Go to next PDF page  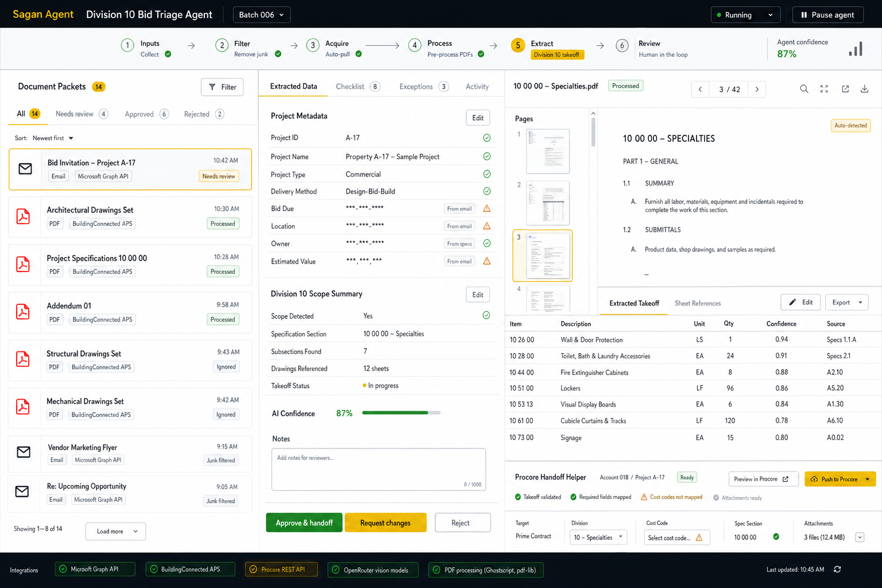pos(757,89)
